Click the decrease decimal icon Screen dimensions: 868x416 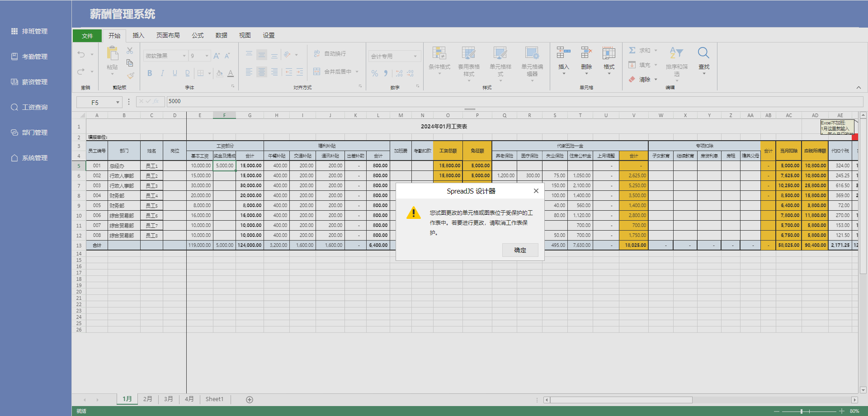pyautogui.click(x=410, y=73)
